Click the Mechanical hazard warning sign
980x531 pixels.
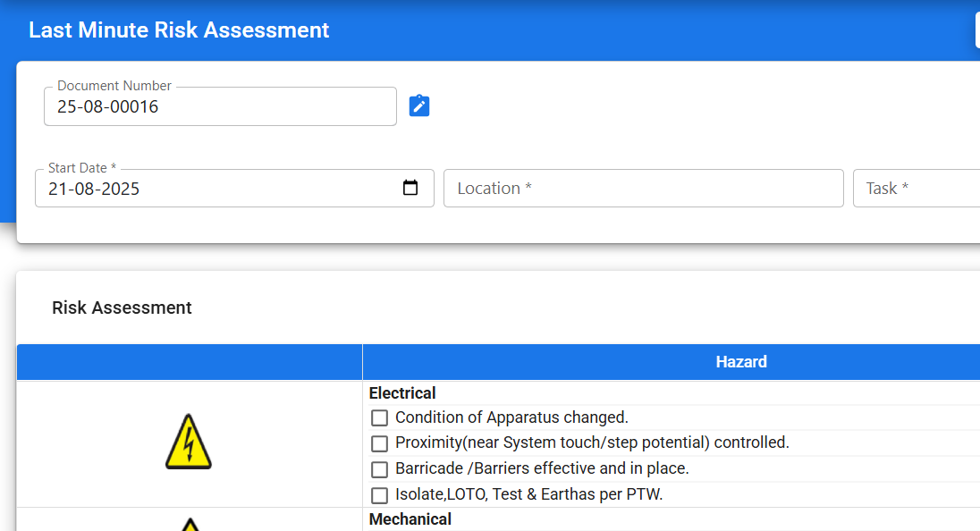pyautogui.click(x=189, y=524)
